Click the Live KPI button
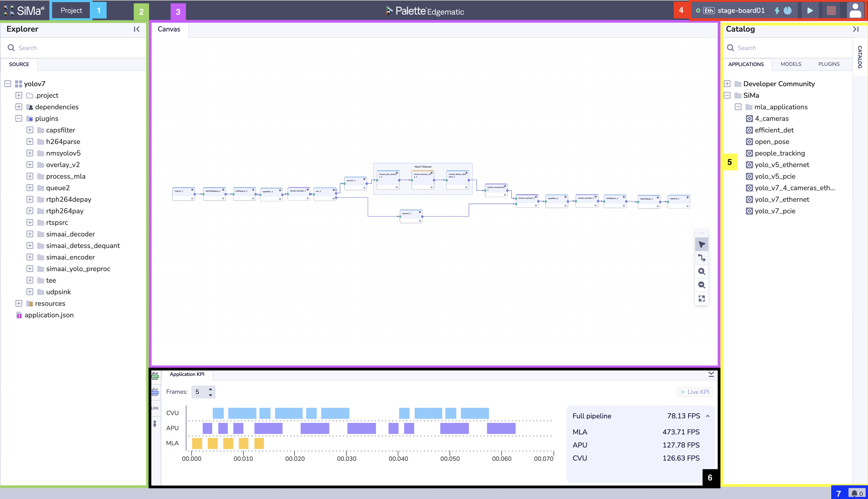 695,392
